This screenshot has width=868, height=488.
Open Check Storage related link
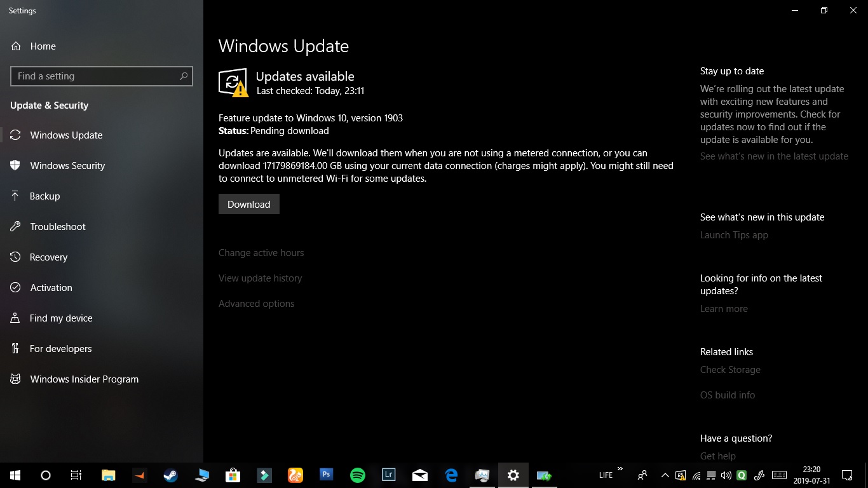pyautogui.click(x=730, y=370)
